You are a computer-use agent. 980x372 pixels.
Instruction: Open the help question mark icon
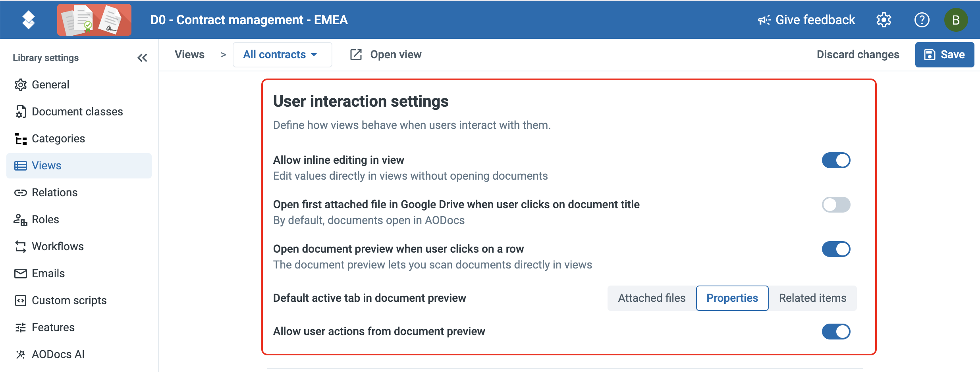tap(922, 20)
